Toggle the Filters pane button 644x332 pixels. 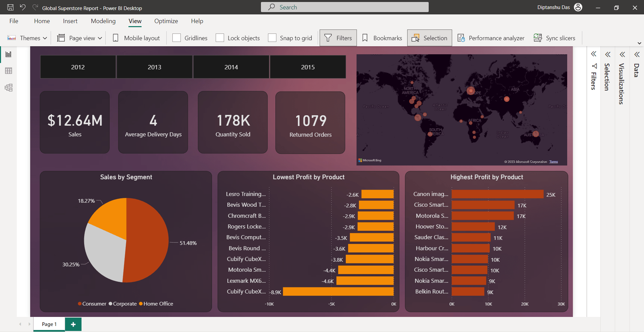(338, 38)
